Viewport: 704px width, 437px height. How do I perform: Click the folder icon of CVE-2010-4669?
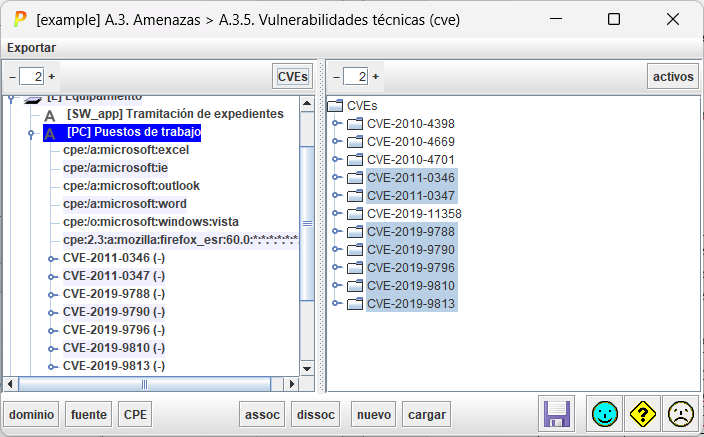(355, 141)
